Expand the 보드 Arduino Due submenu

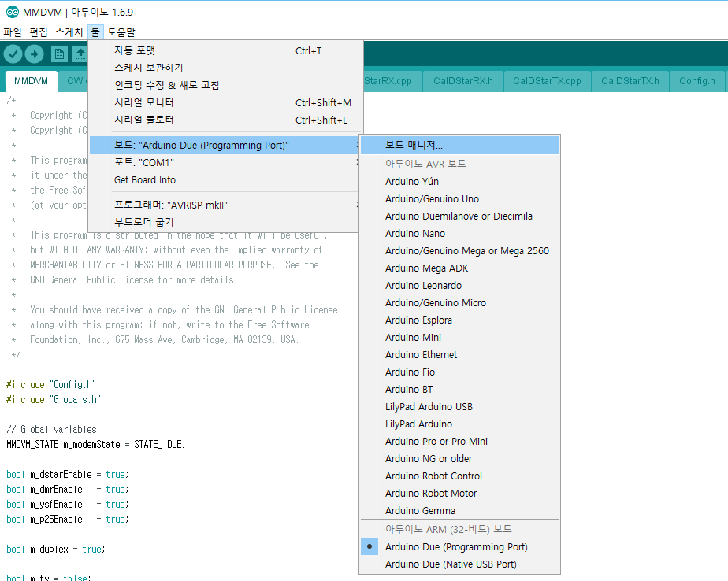point(225,145)
